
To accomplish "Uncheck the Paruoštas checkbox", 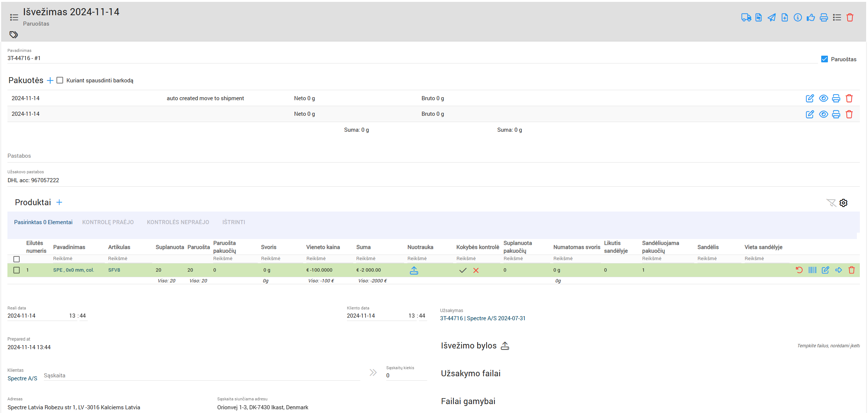I will point(825,59).
